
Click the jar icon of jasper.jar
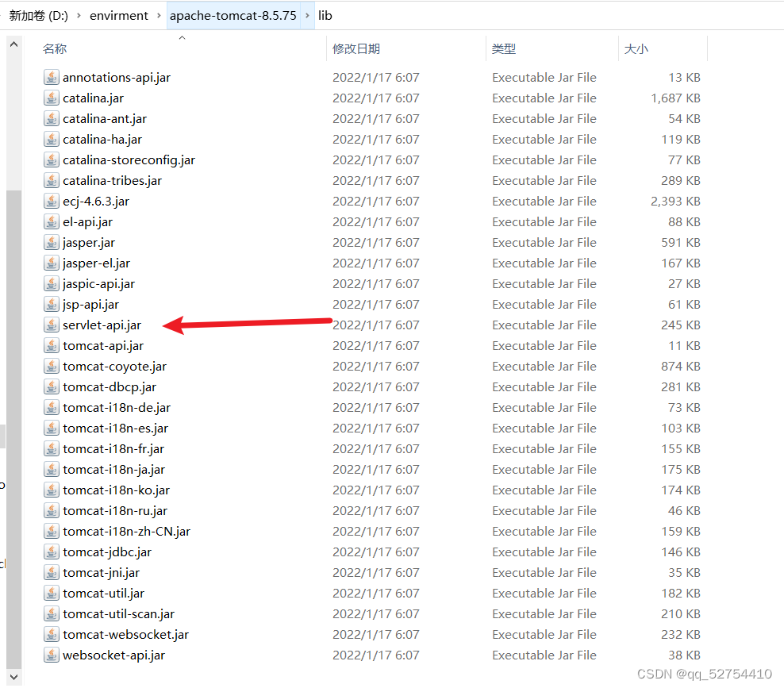pyautogui.click(x=51, y=243)
